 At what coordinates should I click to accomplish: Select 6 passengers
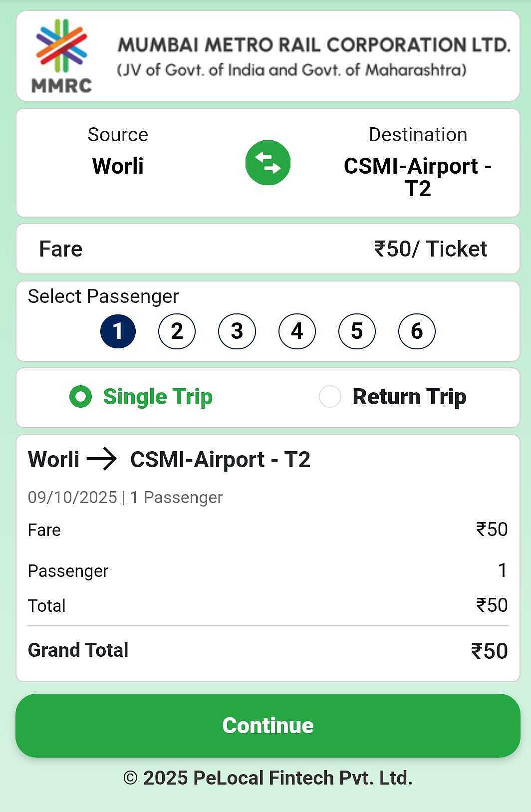[417, 331]
